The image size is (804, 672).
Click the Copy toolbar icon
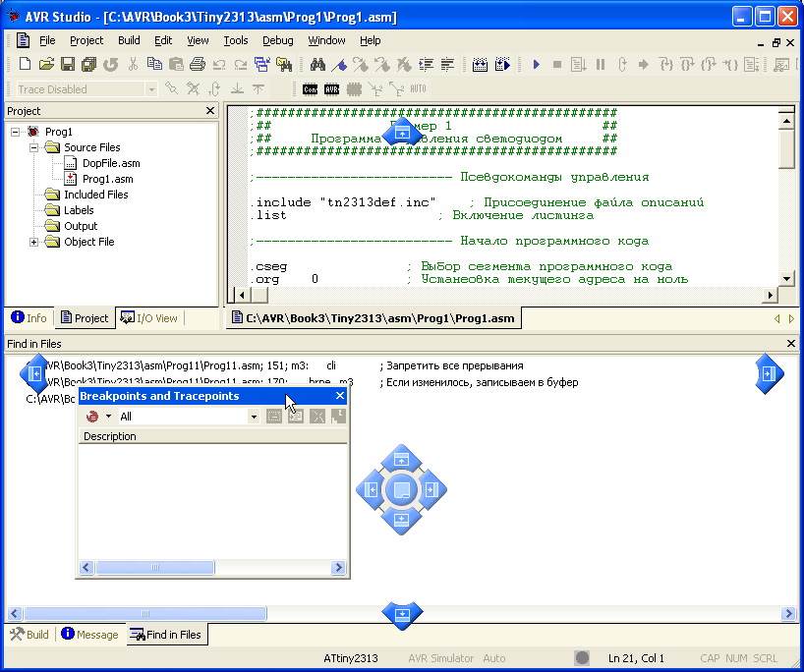(x=154, y=64)
